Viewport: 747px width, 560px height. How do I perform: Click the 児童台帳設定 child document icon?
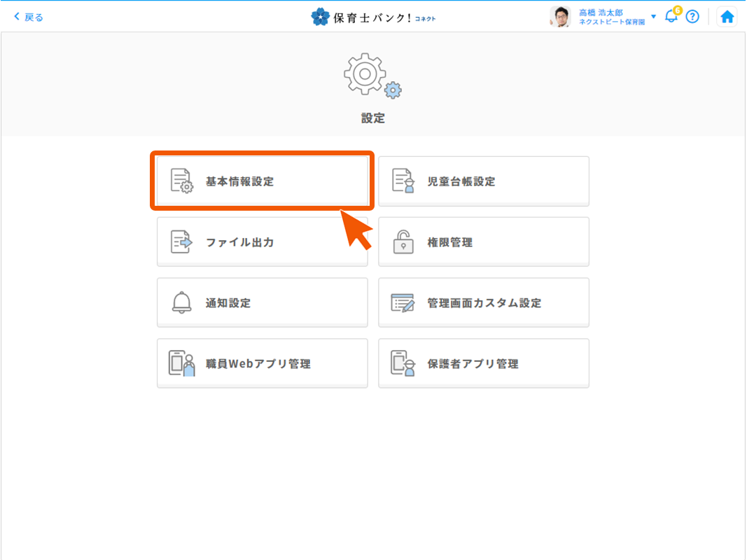coord(403,181)
